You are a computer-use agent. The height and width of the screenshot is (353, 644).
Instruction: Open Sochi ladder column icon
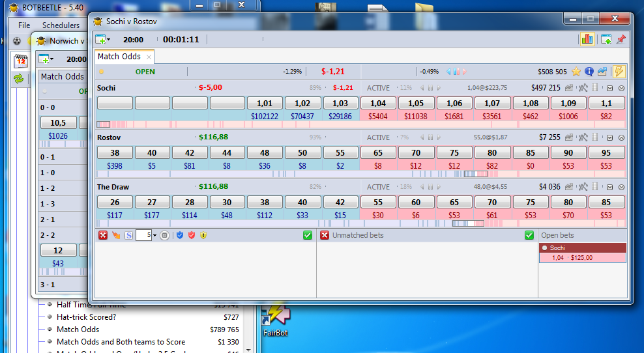[594, 88]
